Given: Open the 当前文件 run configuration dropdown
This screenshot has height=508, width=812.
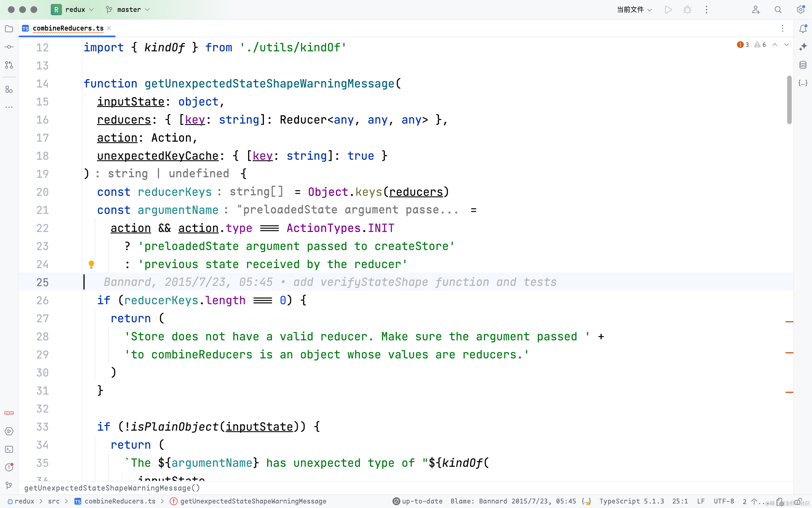Looking at the screenshot, I should [634, 9].
